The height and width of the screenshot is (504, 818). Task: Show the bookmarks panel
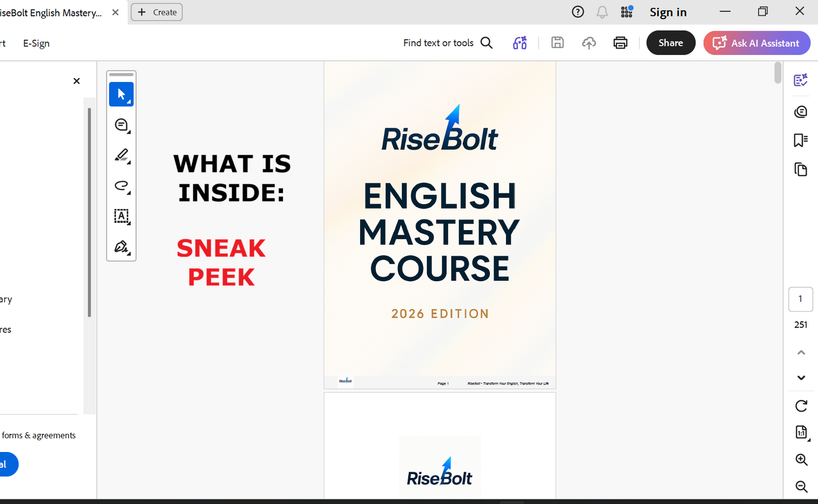[x=800, y=140]
